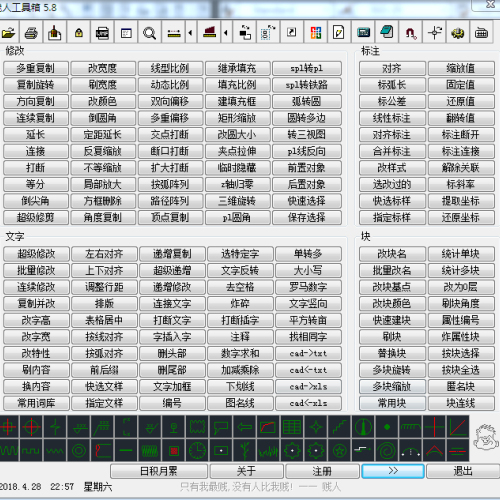The image size is (500, 500).
Task: Open the 关于 about button
Action: (246, 471)
